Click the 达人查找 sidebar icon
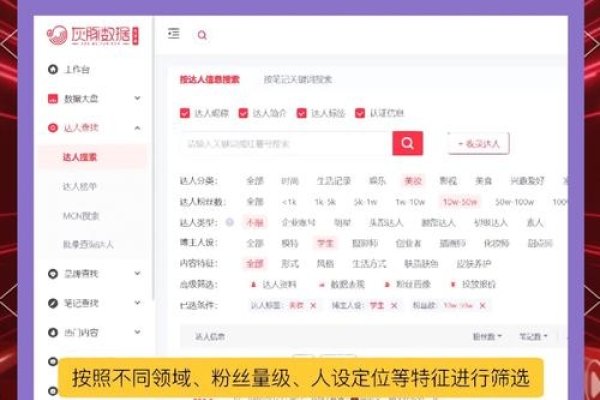The height and width of the screenshot is (400, 600). pos(53,128)
